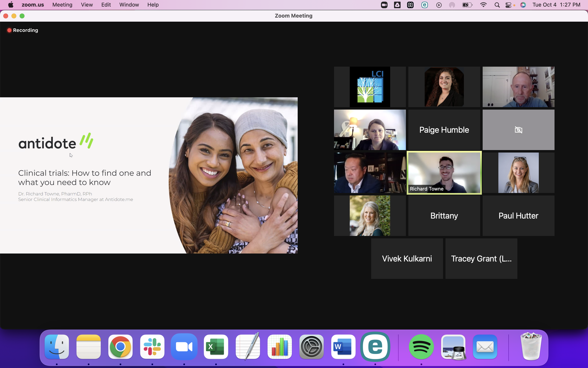588x368 pixels.
Task: Open System Preferences from the Dock
Action: [311, 347]
